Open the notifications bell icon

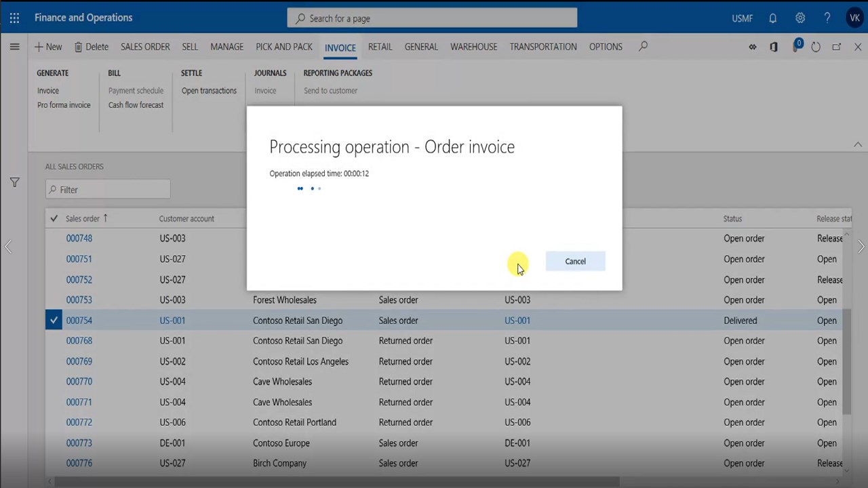pos(773,18)
